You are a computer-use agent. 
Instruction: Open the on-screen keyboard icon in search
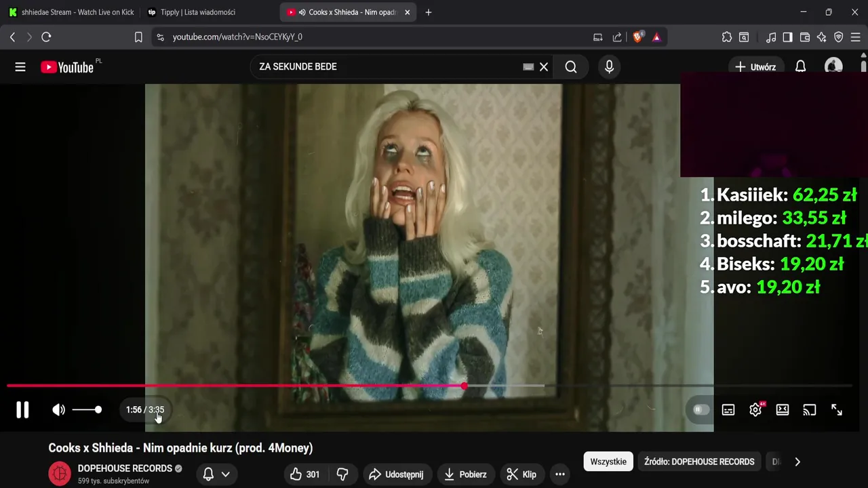(528, 66)
